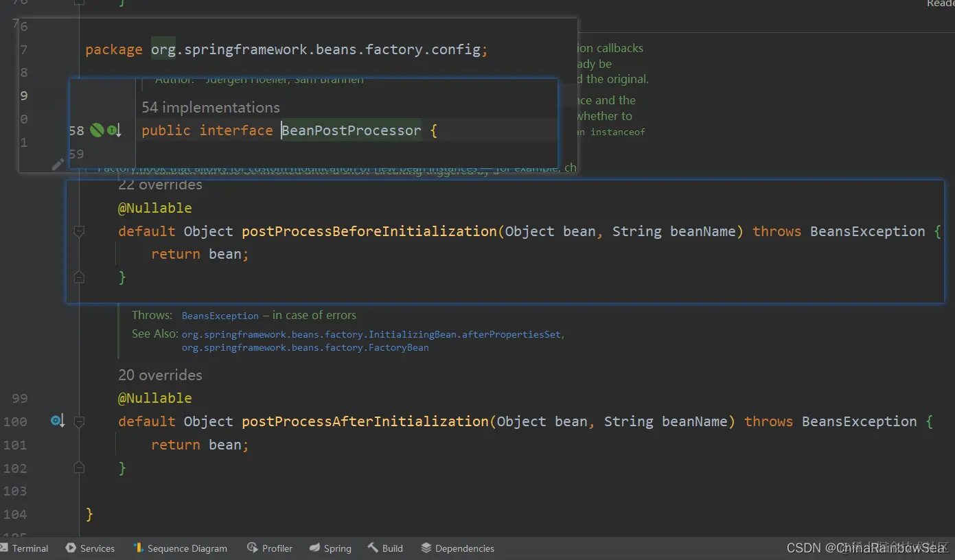Open the InitializingBean.afterPropertiesSet See Also link
Viewport: 955px width, 560px height.
371,335
